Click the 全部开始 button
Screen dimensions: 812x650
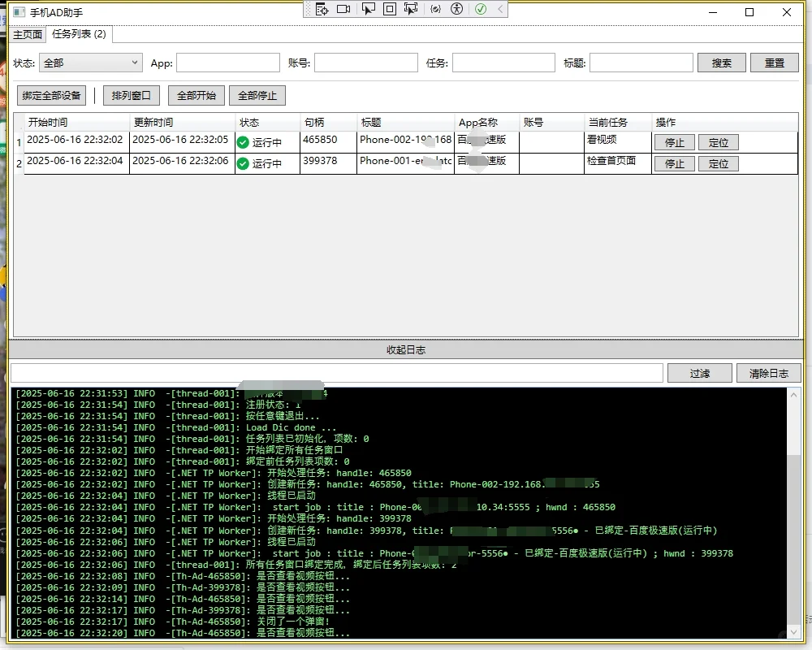pos(197,95)
